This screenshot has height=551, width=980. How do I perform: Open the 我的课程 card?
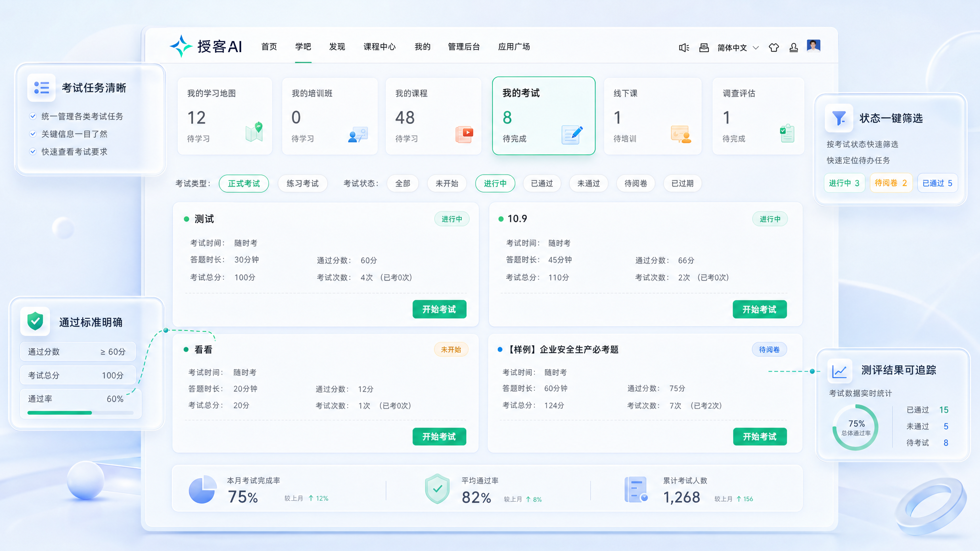tap(433, 116)
